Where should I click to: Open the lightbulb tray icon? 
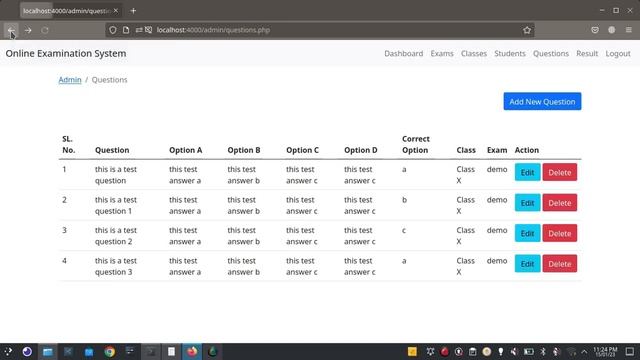[x=500, y=351]
